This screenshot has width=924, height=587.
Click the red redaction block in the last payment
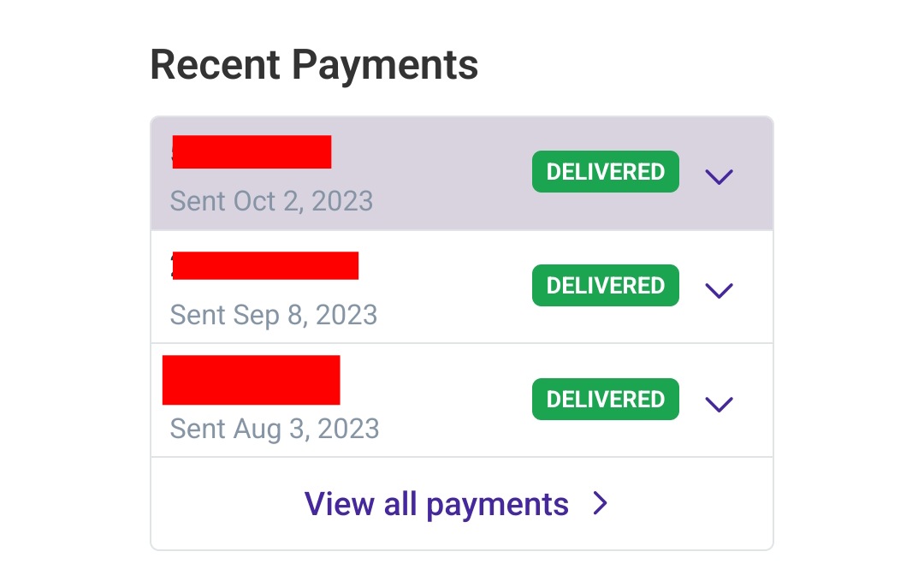pos(251,379)
